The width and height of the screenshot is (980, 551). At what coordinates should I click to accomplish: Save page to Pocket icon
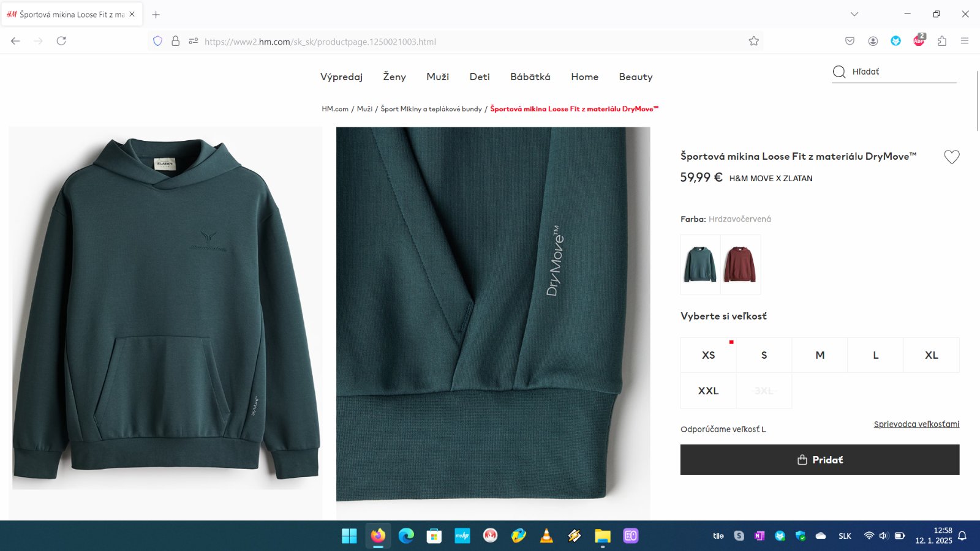(850, 41)
